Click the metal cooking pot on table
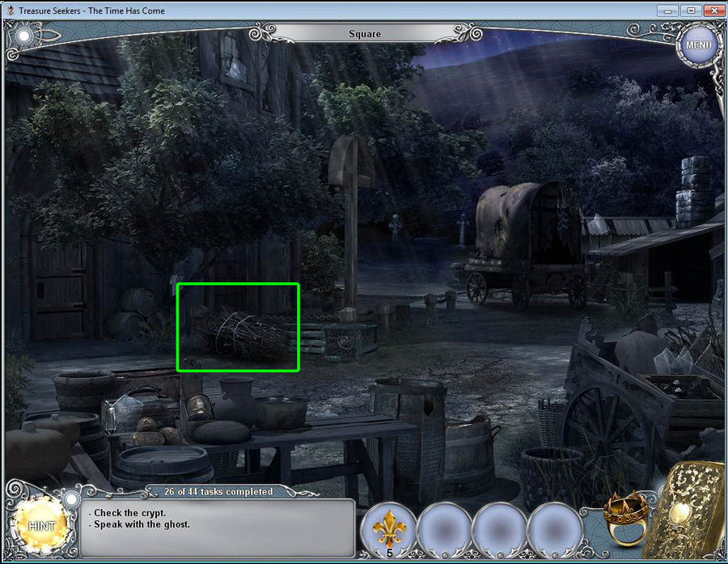The image size is (728, 564). (281, 411)
